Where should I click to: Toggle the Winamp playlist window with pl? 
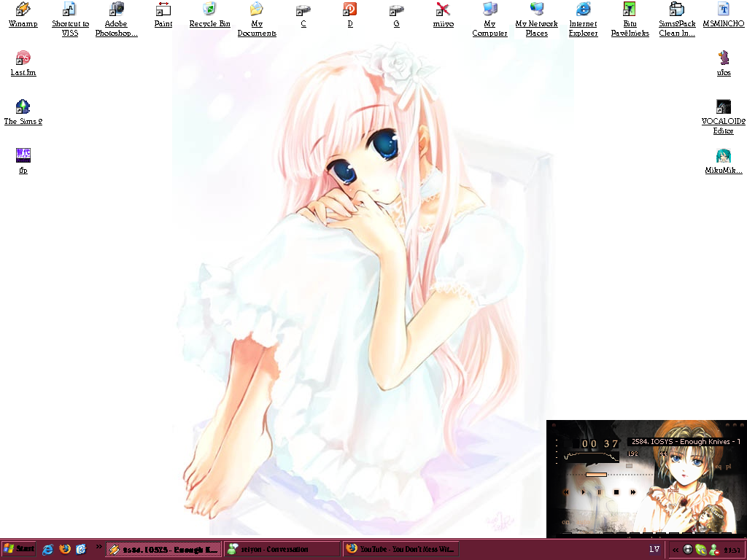(x=729, y=467)
